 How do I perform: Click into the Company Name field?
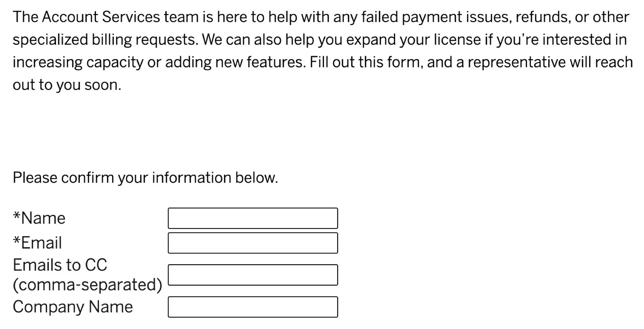pos(253,307)
